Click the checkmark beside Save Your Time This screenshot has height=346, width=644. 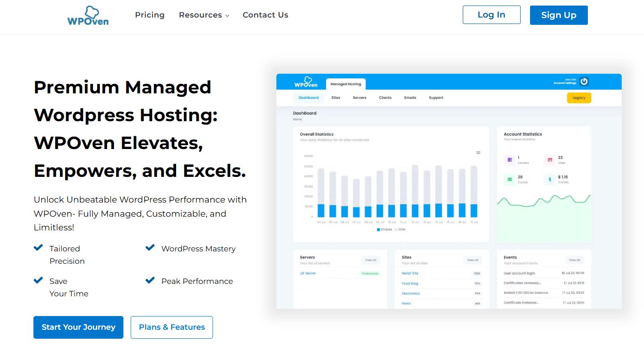point(38,280)
